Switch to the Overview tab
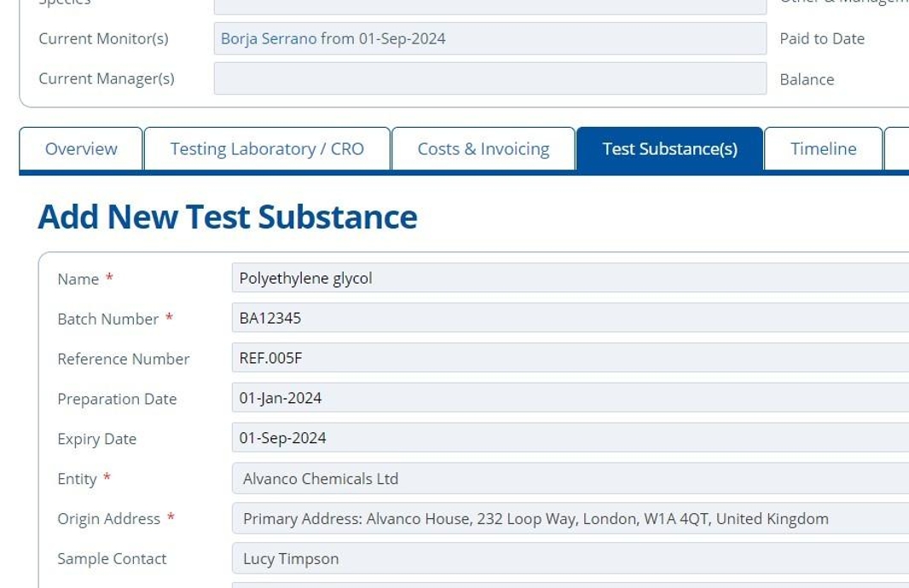The image size is (909, 588). pos(81,148)
